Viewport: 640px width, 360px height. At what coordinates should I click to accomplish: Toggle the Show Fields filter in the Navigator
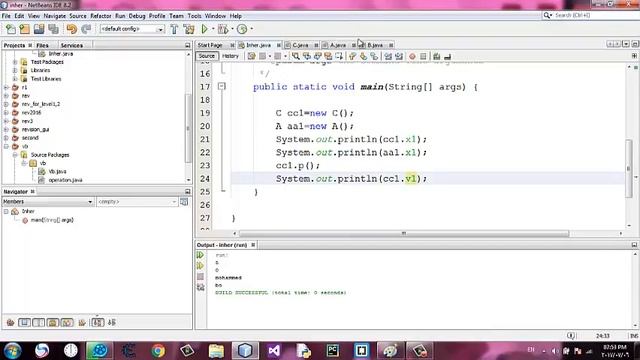click(x=24, y=322)
